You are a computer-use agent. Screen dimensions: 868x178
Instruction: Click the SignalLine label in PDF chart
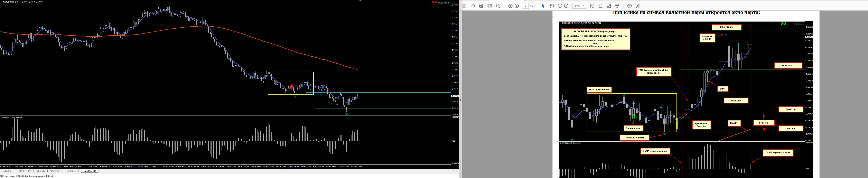click(x=790, y=109)
